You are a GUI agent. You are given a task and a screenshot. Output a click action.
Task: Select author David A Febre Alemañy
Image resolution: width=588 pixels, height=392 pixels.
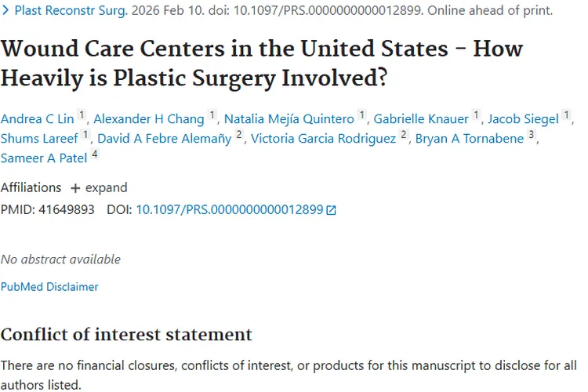point(165,139)
